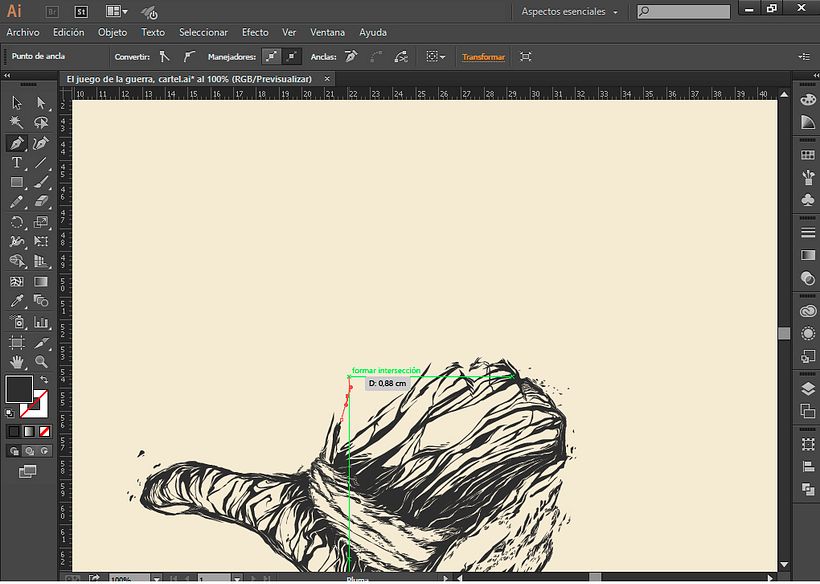Click the Transformar link
The image size is (820, 584).
click(x=483, y=57)
